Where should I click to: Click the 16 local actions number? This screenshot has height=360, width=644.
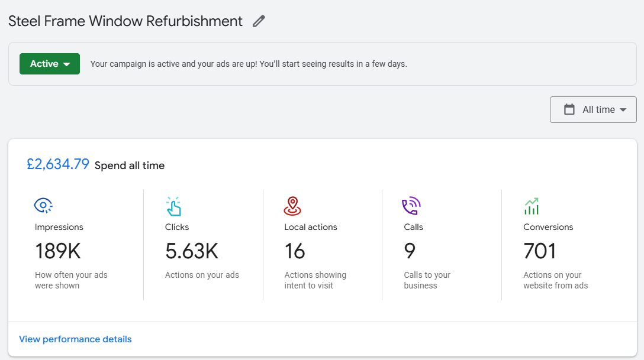tap(295, 251)
